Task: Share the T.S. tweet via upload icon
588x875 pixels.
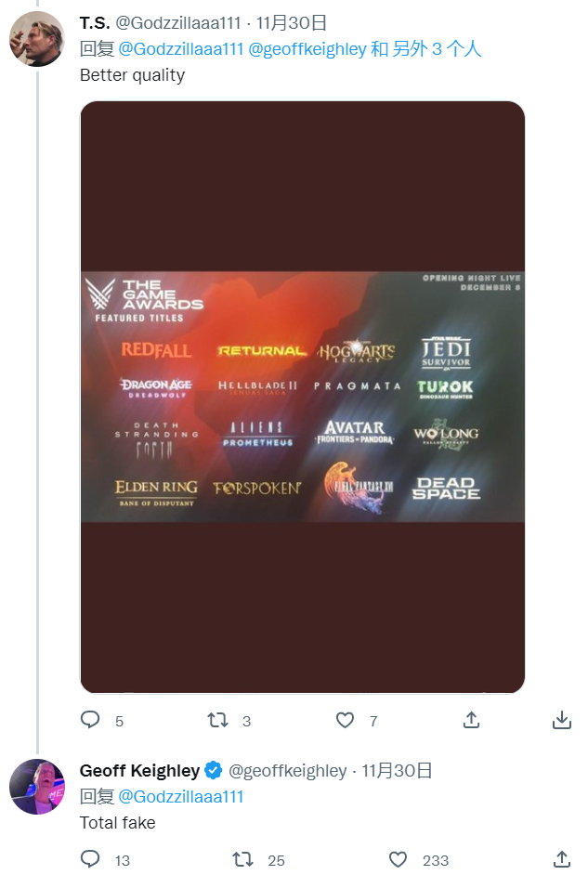Action: [471, 720]
